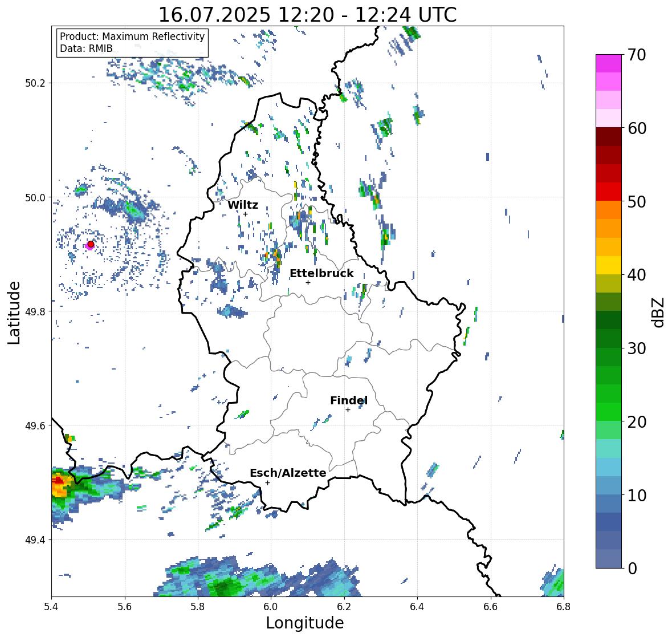Click the colorbar label 10
Viewport: 672px width, 637px height.
pyautogui.click(x=637, y=495)
